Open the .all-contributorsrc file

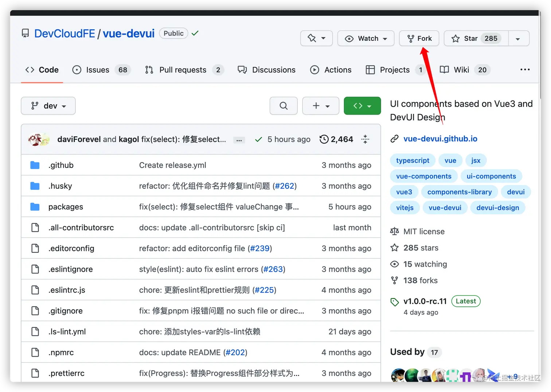tap(81, 227)
